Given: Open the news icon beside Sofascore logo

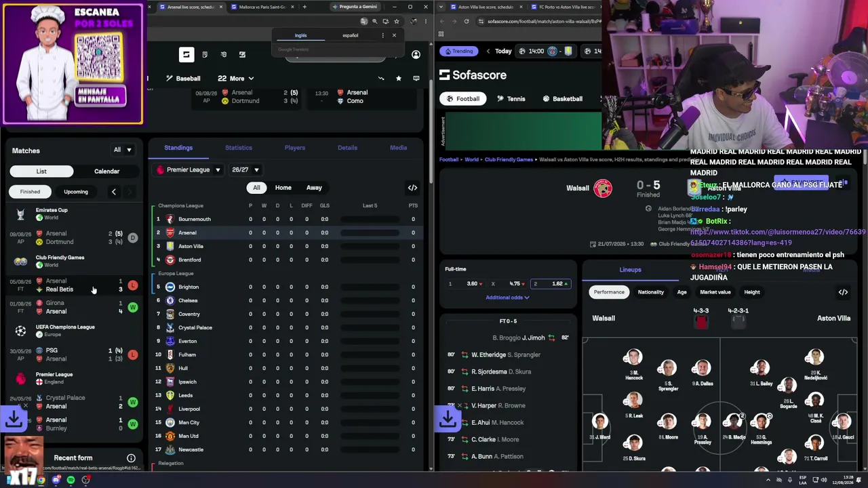Looking at the screenshot, I should tap(205, 54).
